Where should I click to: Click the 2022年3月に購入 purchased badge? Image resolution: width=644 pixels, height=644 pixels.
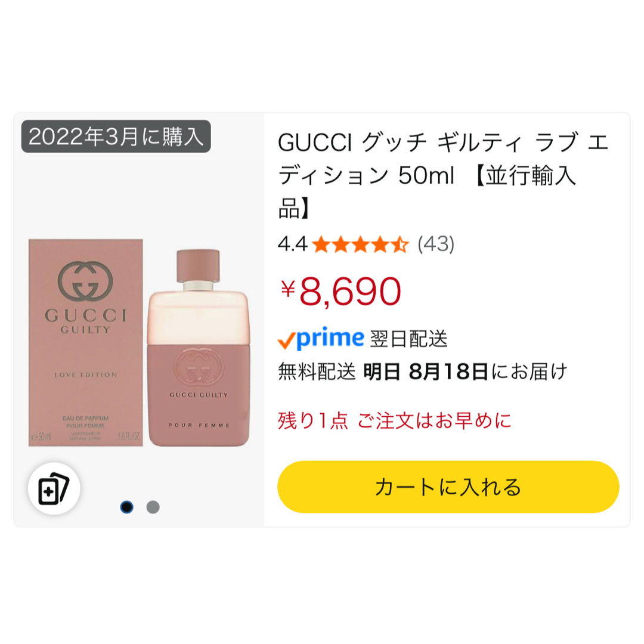tap(116, 137)
